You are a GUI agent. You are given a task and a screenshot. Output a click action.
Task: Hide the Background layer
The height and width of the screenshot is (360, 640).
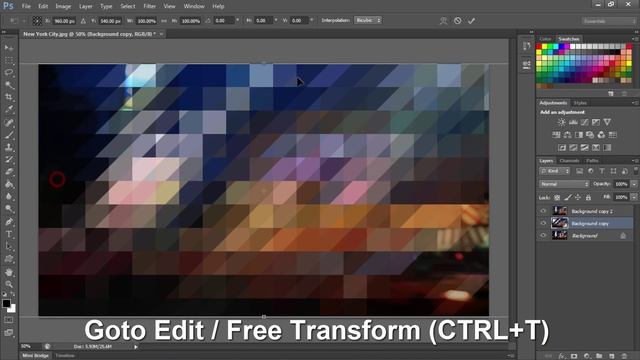543,236
